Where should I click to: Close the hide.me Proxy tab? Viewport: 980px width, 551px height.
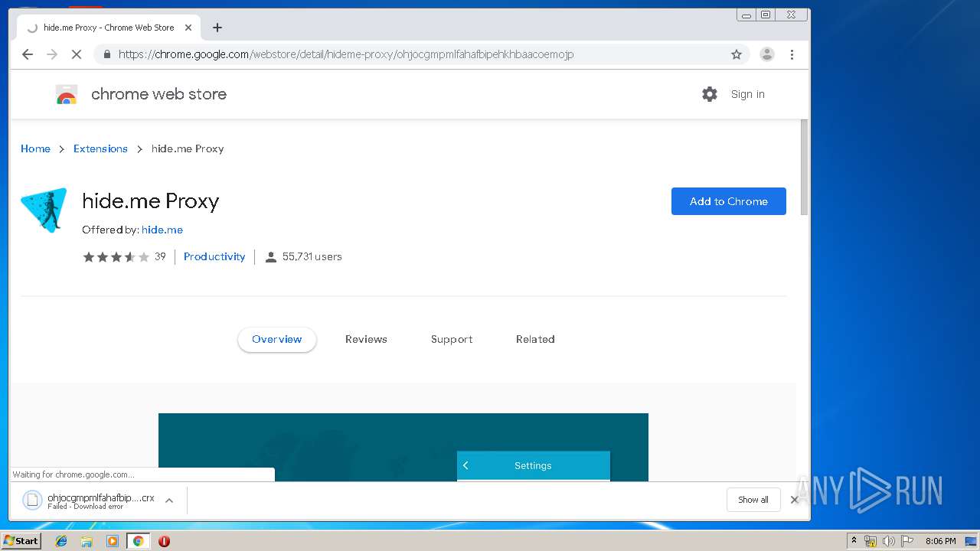pyautogui.click(x=188, y=28)
